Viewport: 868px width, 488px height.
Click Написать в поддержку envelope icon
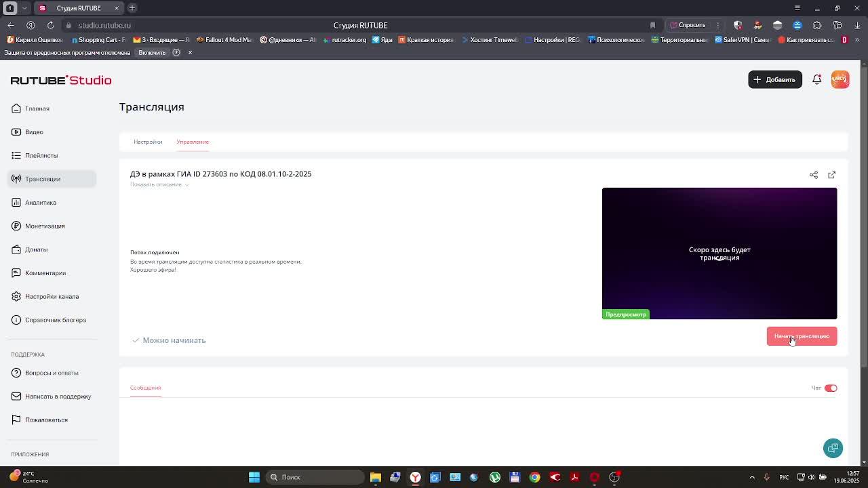(x=16, y=396)
